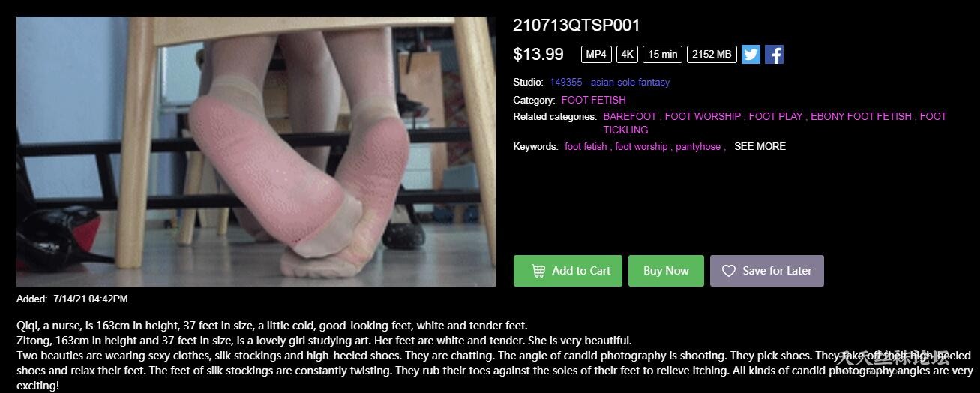
Task: Click the heart icon in Save for Later
Action: click(x=728, y=271)
